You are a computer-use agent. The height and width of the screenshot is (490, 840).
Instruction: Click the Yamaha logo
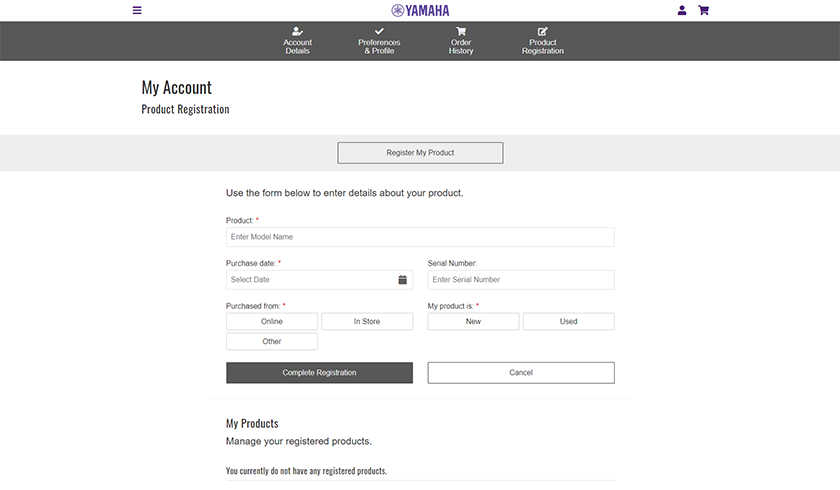point(420,11)
